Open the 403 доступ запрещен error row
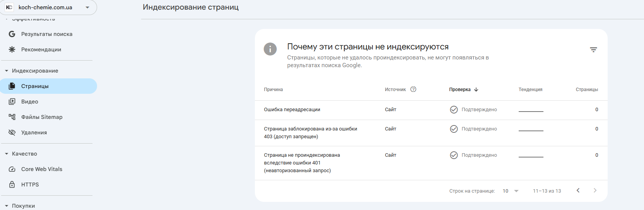Viewport: 644px width, 210px height. 310,132
